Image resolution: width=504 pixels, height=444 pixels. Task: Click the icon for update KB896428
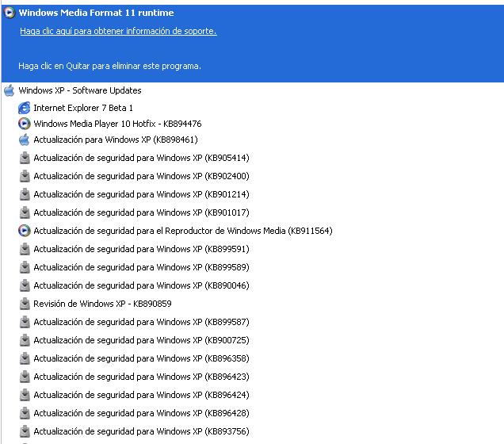point(25,413)
